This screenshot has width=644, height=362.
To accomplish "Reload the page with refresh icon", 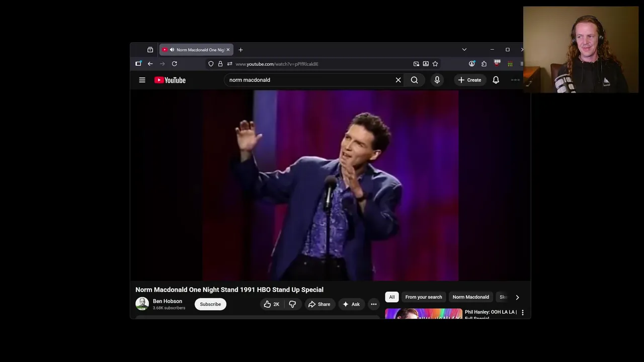I will (174, 64).
